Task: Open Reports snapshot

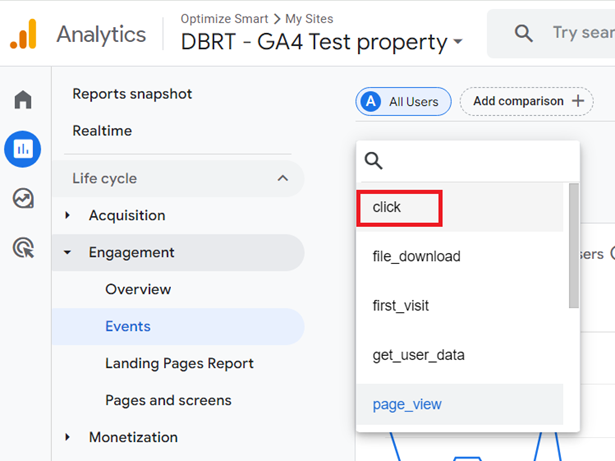Action: pos(132,94)
